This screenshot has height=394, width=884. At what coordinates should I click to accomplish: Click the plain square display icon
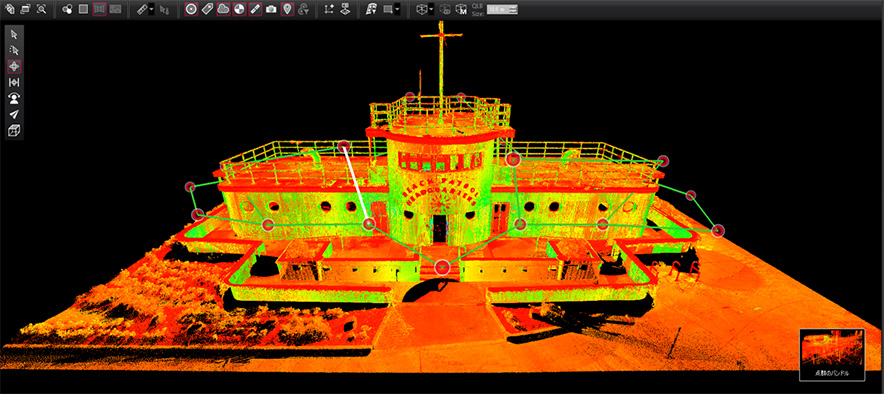83,9
